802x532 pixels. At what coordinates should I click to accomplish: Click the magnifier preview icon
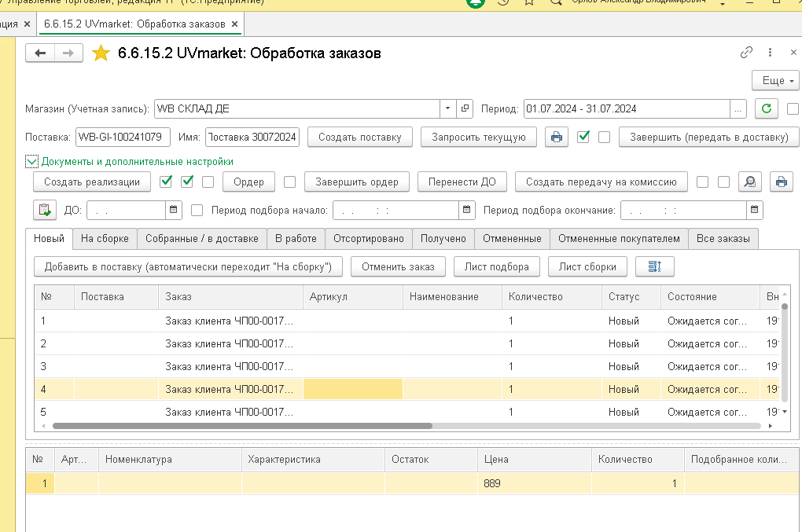coord(750,182)
